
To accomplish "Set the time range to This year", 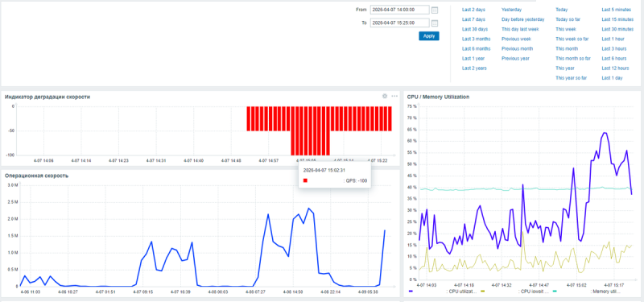I will point(565,68).
